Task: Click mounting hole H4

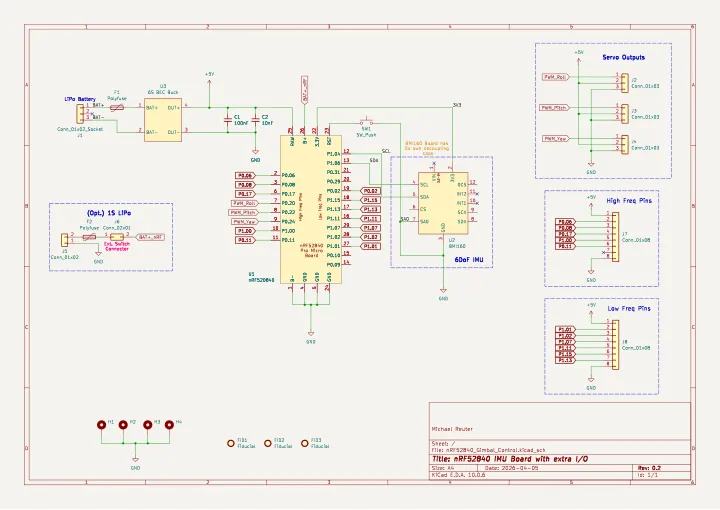Action: click(x=169, y=425)
